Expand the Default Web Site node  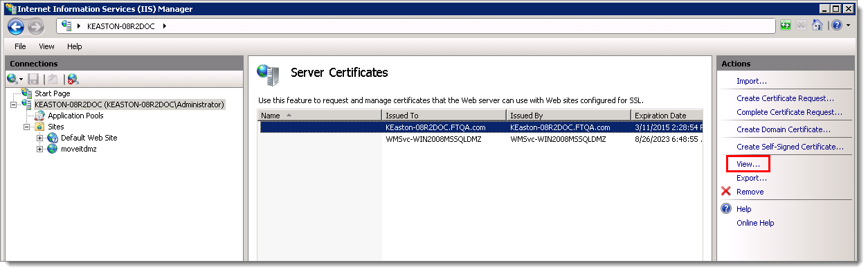coord(39,138)
